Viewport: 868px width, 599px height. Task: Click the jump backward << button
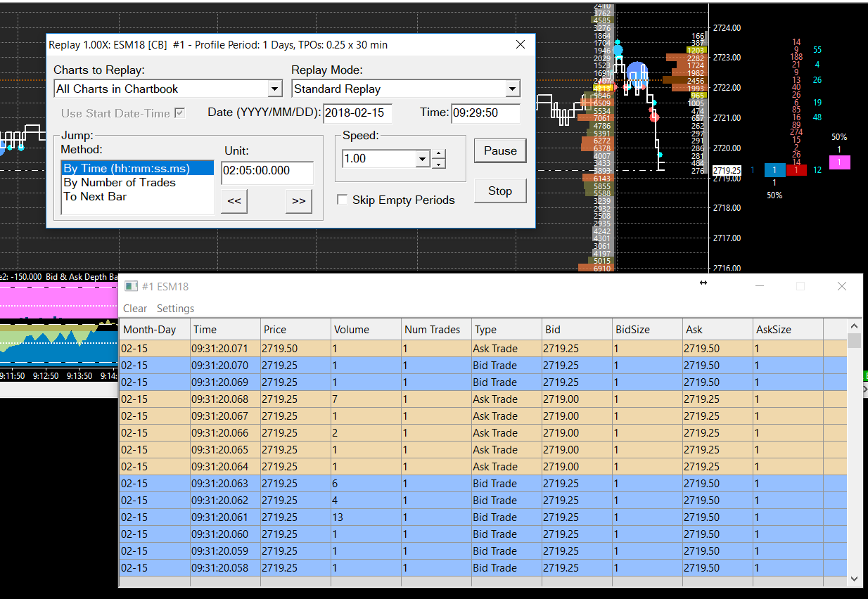click(x=234, y=201)
